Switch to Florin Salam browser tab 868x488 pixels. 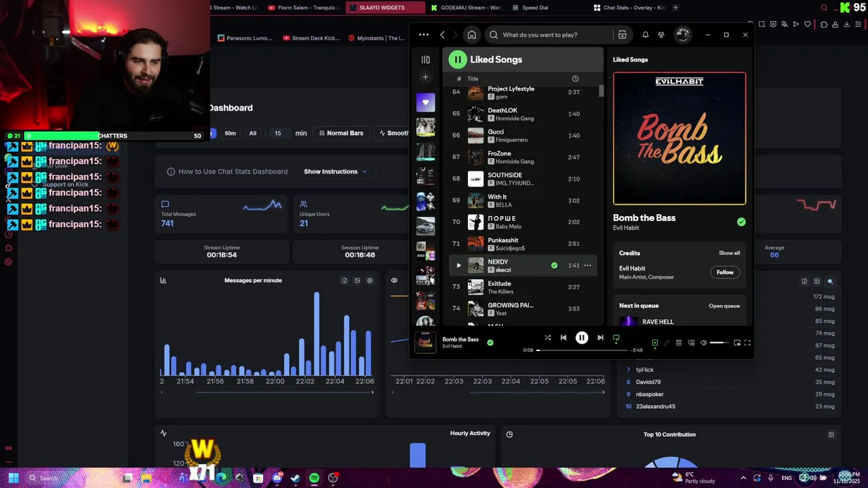point(304,7)
